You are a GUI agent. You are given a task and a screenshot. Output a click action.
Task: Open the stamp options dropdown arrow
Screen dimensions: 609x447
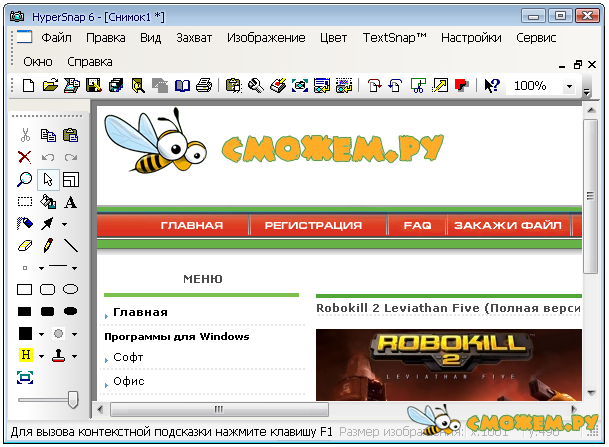tap(74, 356)
